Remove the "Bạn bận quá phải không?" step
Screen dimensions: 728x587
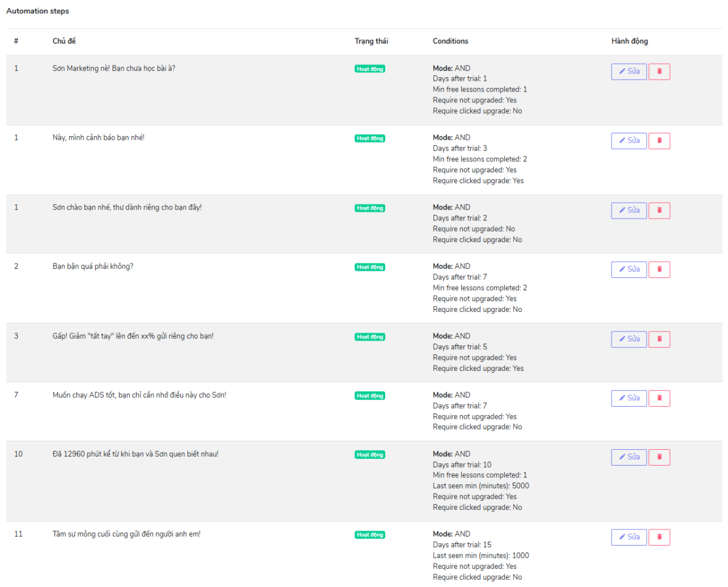(x=659, y=270)
